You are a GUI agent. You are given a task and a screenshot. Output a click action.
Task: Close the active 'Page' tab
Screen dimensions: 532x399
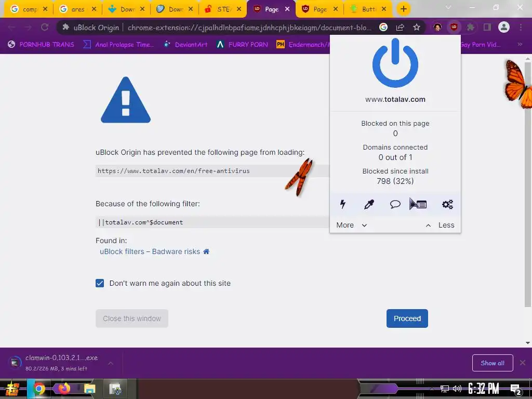(x=287, y=9)
